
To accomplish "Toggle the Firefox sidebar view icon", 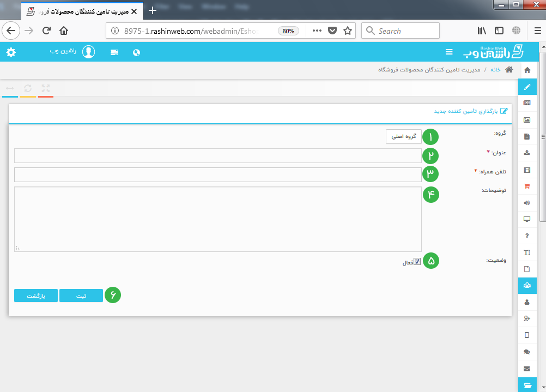I will tap(499, 31).
